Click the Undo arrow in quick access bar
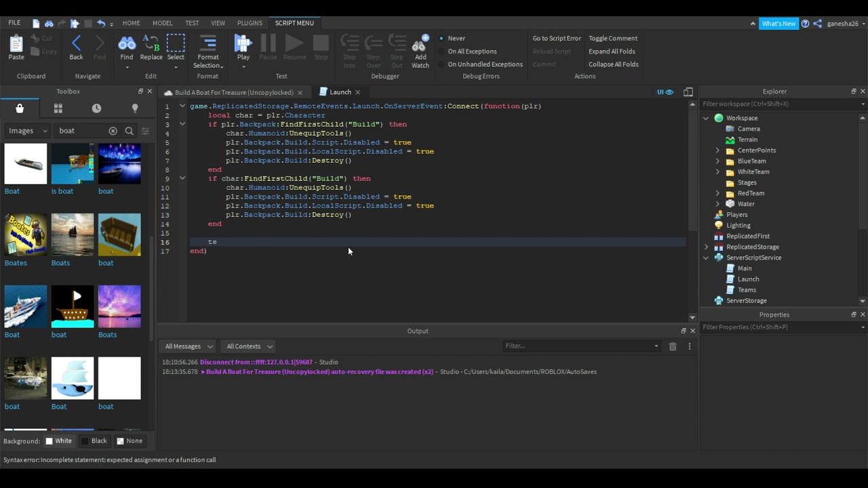This screenshot has width=868, height=488. click(101, 24)
